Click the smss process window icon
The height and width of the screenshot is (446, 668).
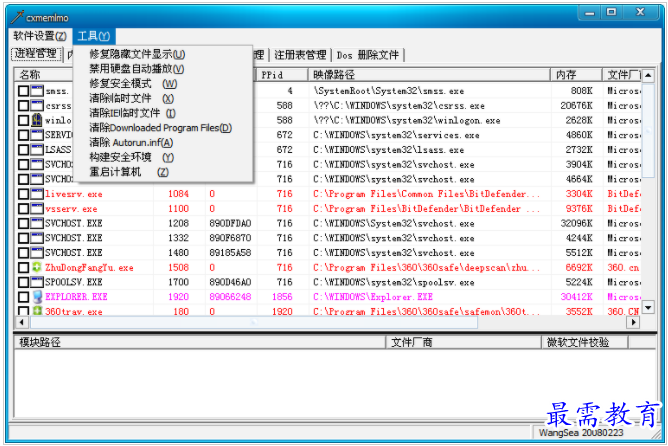37,91
